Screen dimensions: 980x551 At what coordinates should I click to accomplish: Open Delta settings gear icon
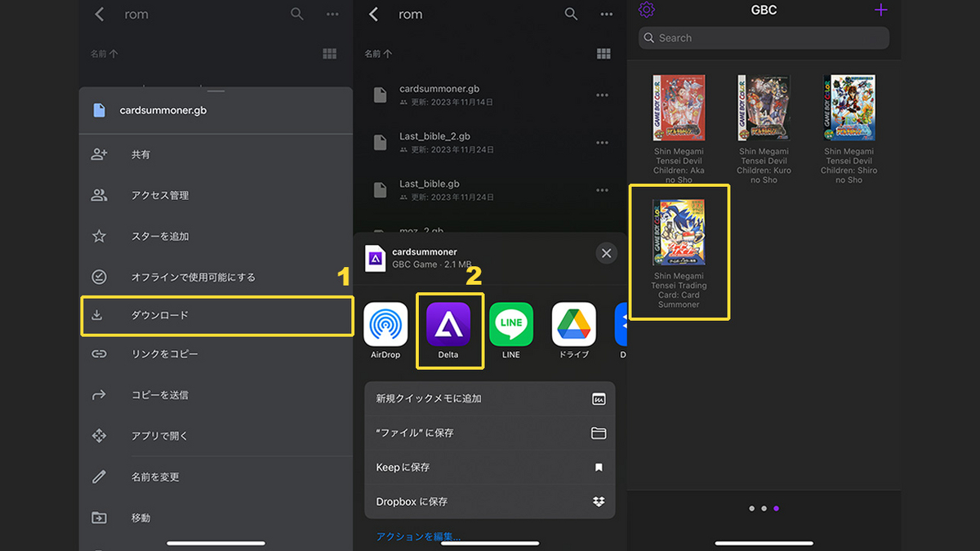point(647,10)
